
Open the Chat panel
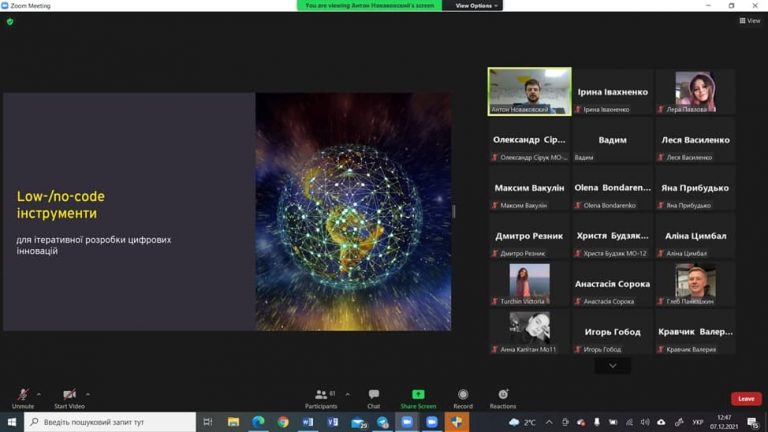click(374, 396)
